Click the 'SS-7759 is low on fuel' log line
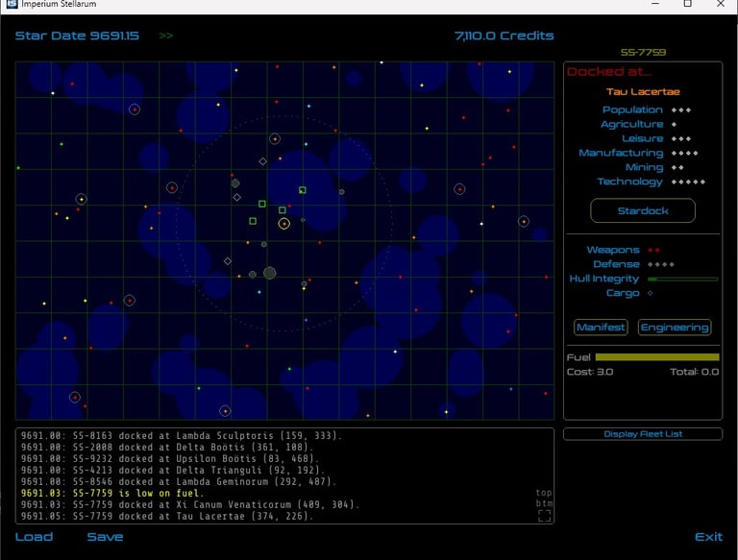 pos(112,493)
